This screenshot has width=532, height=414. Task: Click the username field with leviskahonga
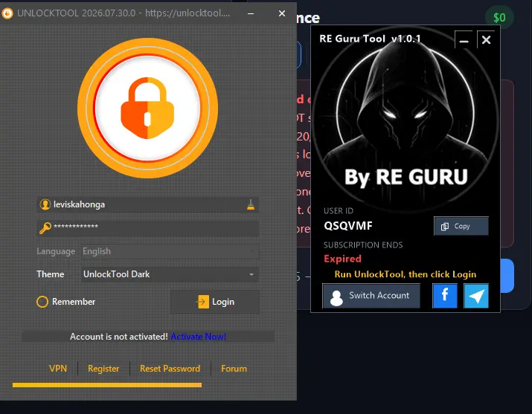point(147,204)
